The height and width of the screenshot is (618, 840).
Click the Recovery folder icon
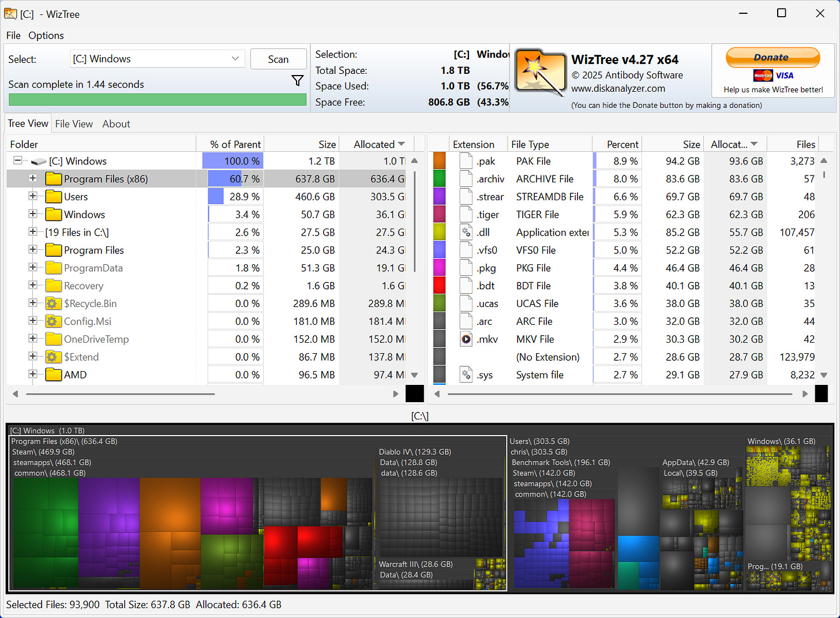coord(54,286)
